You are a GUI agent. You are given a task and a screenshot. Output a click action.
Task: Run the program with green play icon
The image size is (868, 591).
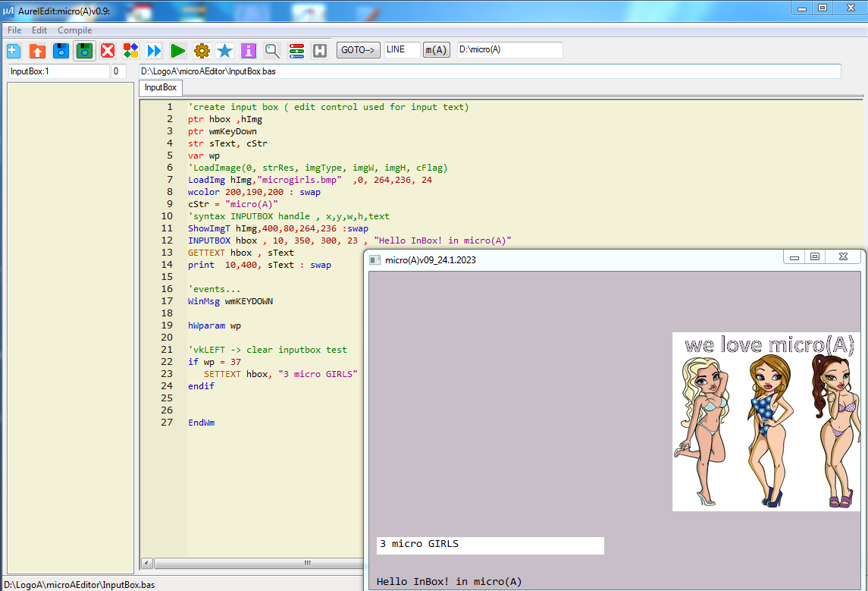click(x=177, y=51)
